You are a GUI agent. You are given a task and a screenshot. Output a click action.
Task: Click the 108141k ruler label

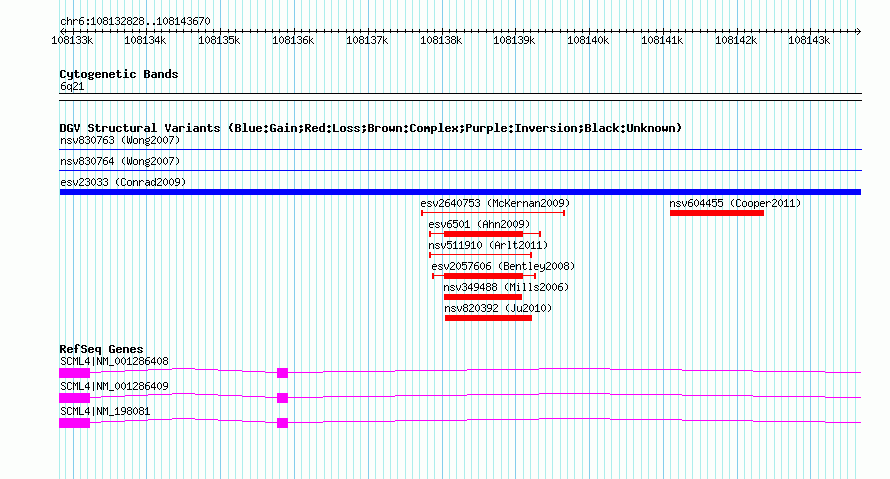(662, 40)
